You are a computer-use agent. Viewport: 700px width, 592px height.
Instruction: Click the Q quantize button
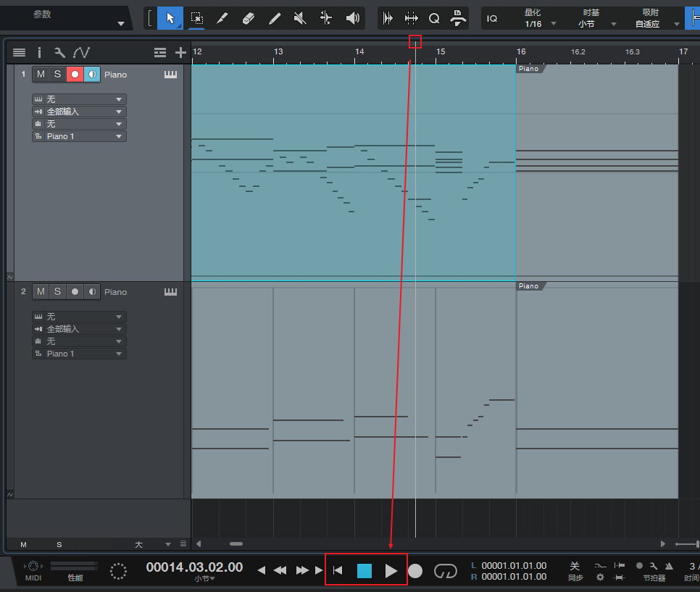(434, 18)
